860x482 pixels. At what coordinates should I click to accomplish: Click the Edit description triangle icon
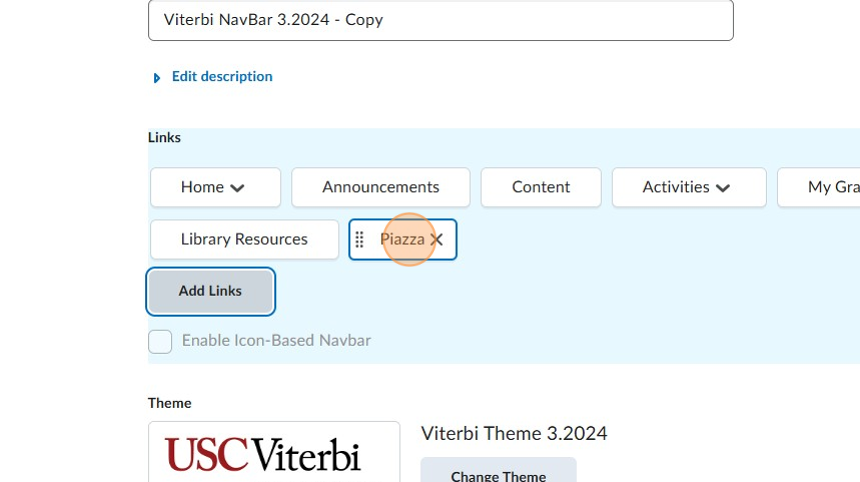tap(157, 78)
